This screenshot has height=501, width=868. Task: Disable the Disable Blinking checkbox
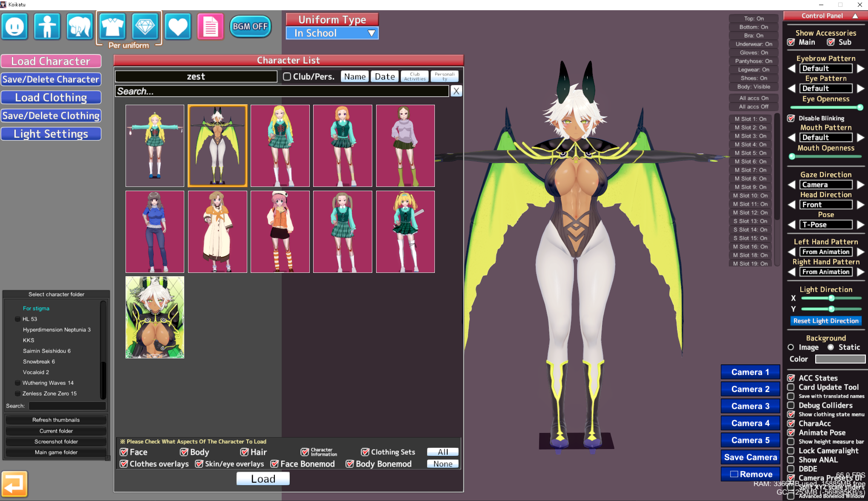click(x=791, y=118)
